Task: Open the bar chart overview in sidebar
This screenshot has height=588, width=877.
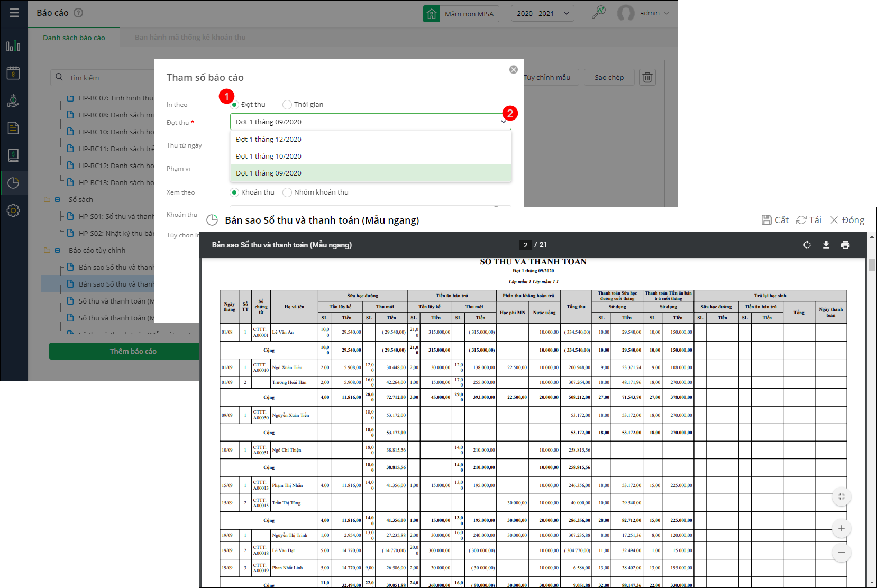Action: point(13,46)
